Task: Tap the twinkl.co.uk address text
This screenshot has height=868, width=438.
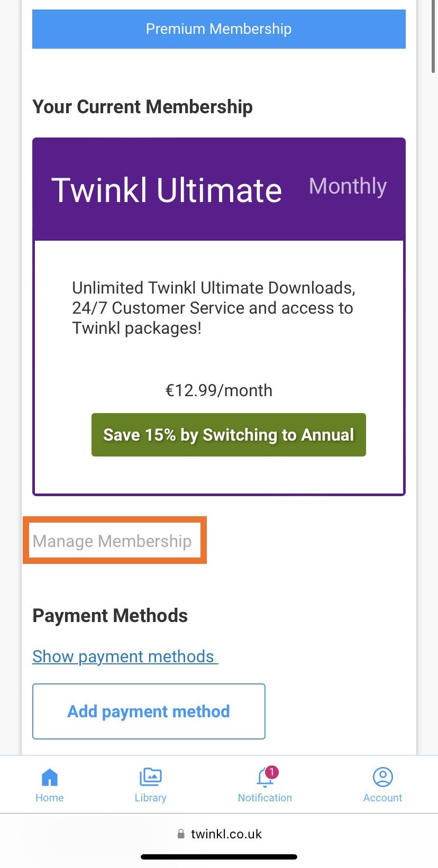Action: coord(226,834)
